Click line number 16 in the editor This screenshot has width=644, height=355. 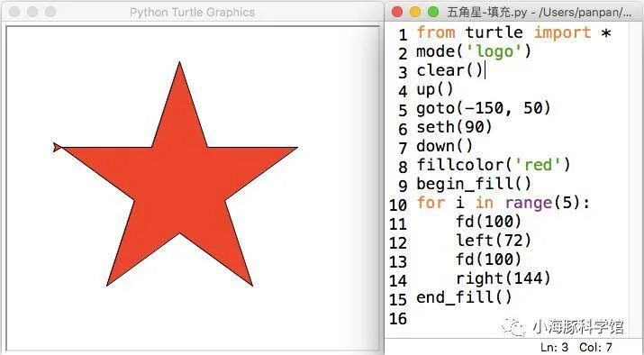coord(397,318)
